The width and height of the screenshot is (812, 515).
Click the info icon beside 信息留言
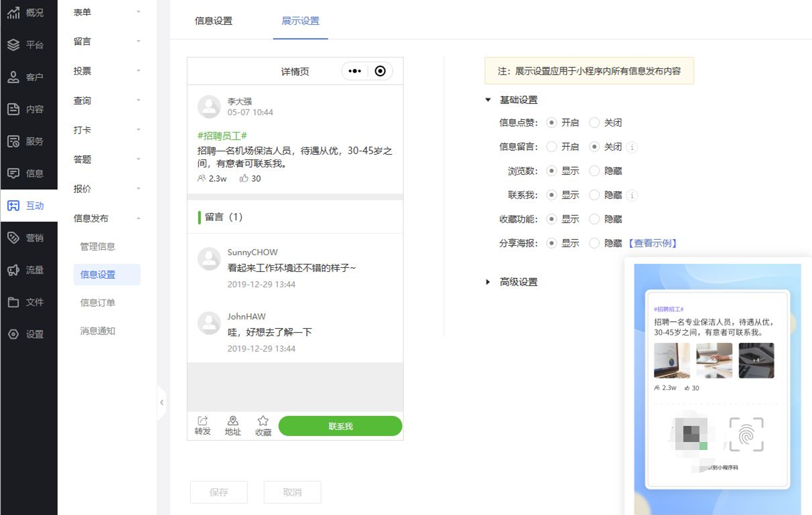click(632, 147)
